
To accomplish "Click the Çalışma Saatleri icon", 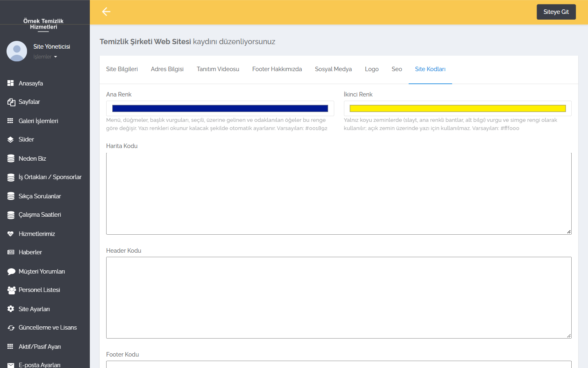I will pyautogui.click(x=11, y=215).
